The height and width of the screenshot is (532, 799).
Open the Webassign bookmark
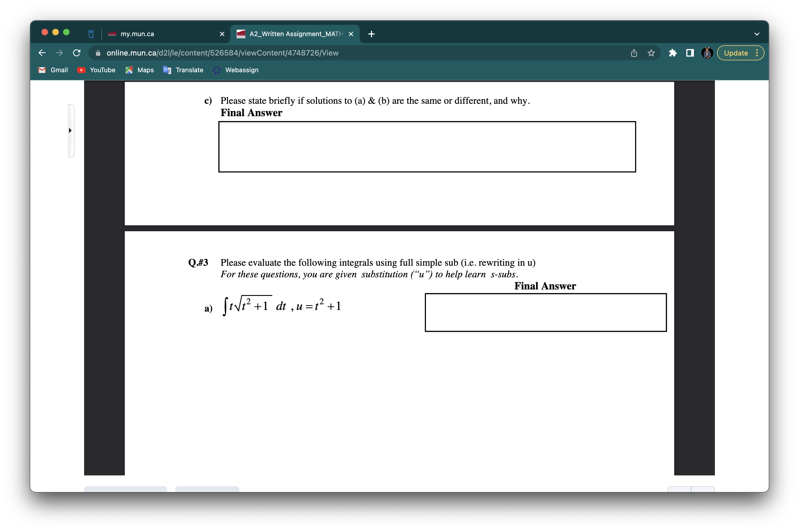[x=236, y=70]
